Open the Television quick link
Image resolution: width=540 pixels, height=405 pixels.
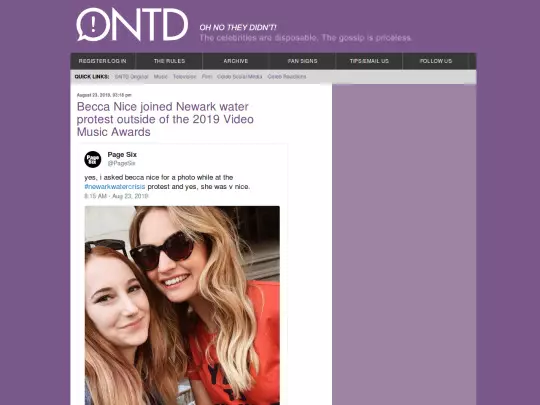point(185,76)
